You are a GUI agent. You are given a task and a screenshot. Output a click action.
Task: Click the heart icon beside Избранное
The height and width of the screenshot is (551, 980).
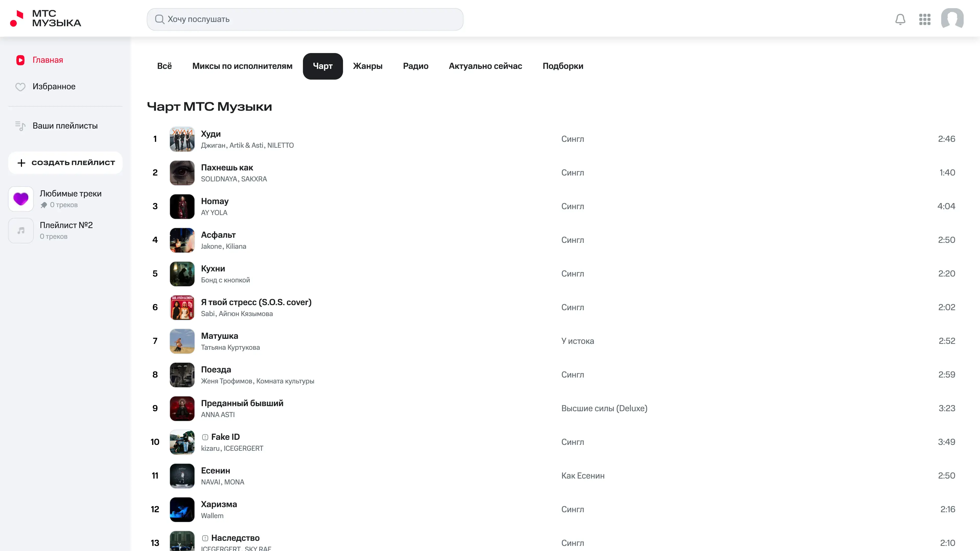20,87
